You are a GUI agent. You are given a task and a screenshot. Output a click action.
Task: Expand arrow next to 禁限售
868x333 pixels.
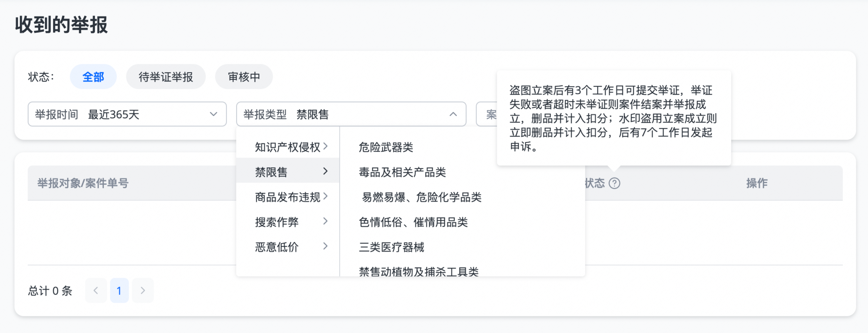(325, 171)
